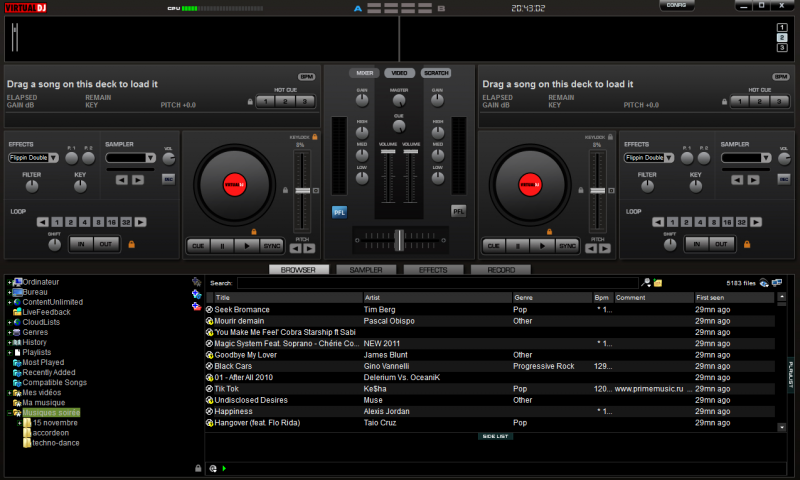The image size is (800, 480).
Task: Pause the right deck
Action: pos(517,245)
